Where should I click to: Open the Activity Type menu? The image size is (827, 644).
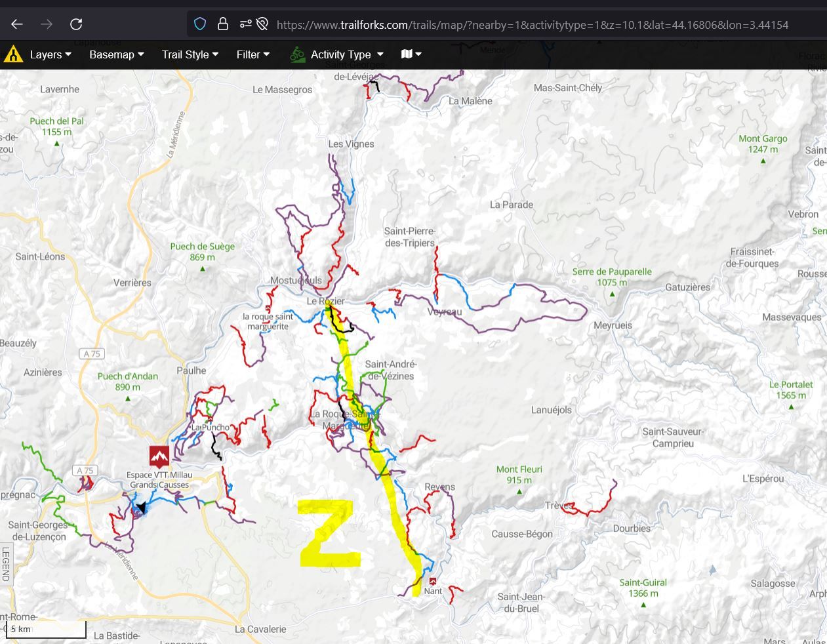coord(346,54)
